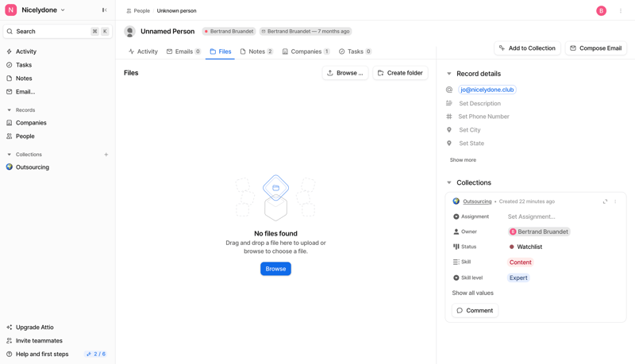Click the Comment button
635x364 pixels.
click(x=475, y=311)
